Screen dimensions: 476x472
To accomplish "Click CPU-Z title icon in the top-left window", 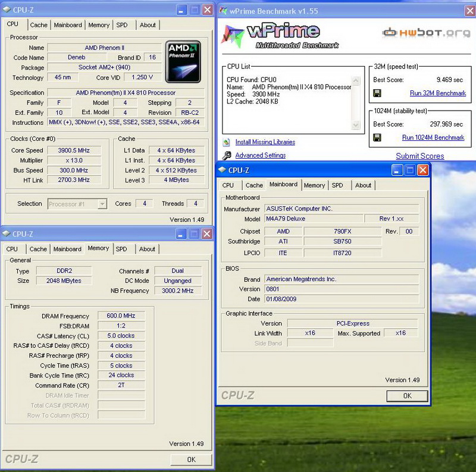I will [7, 10].
